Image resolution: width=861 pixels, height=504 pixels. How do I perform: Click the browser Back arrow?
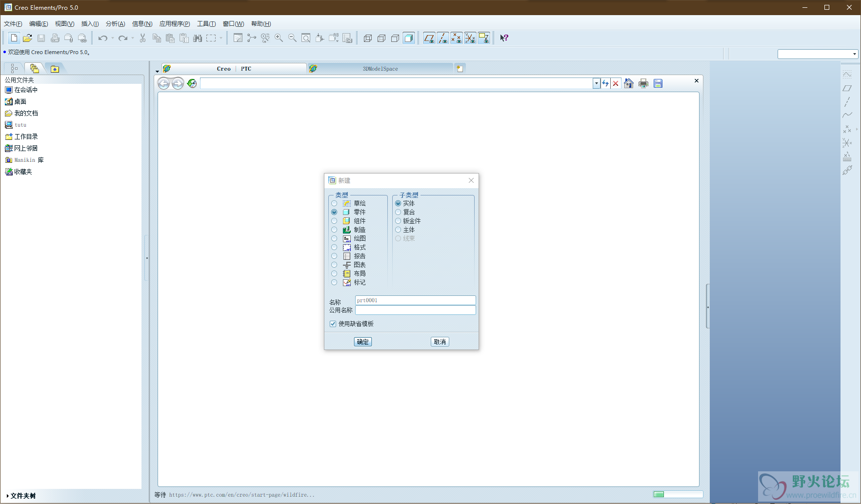(164, 83)
